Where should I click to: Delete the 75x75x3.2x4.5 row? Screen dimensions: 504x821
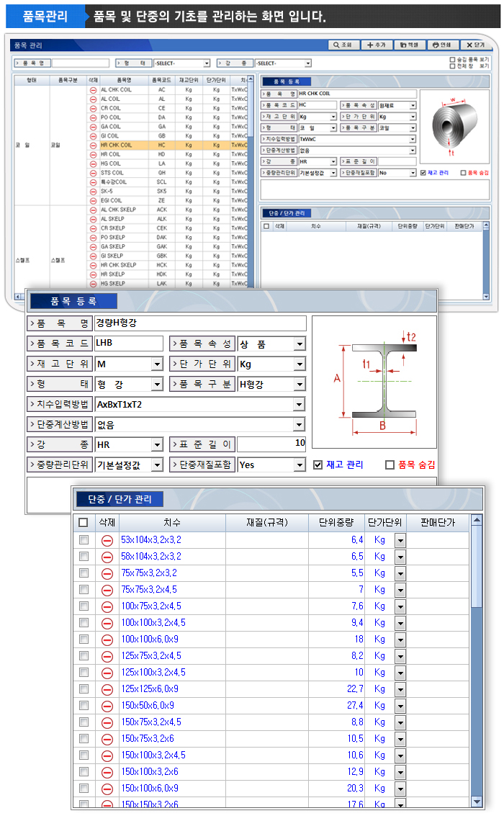[107, 590]
